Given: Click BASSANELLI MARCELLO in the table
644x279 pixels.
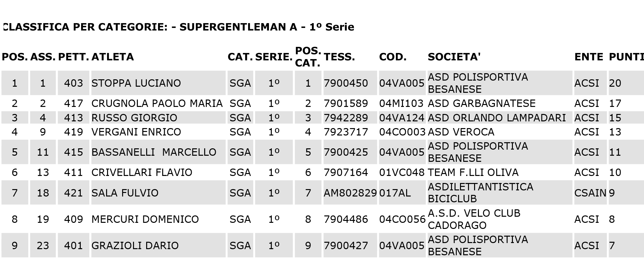Looking at the screenshot, I should 154,152.
